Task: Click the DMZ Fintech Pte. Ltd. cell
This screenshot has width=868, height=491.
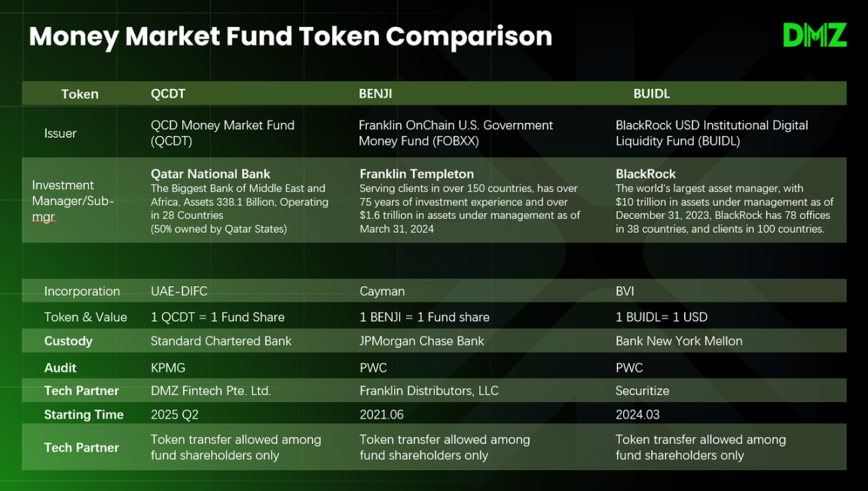Action: (211, 391)
